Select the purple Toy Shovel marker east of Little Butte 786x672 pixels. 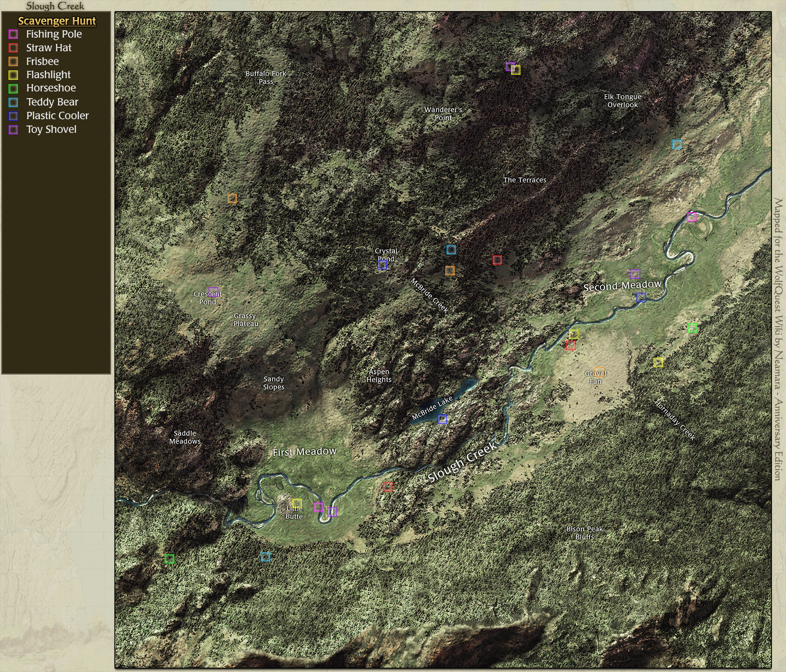pyautogui.click(x=332, y=511)
